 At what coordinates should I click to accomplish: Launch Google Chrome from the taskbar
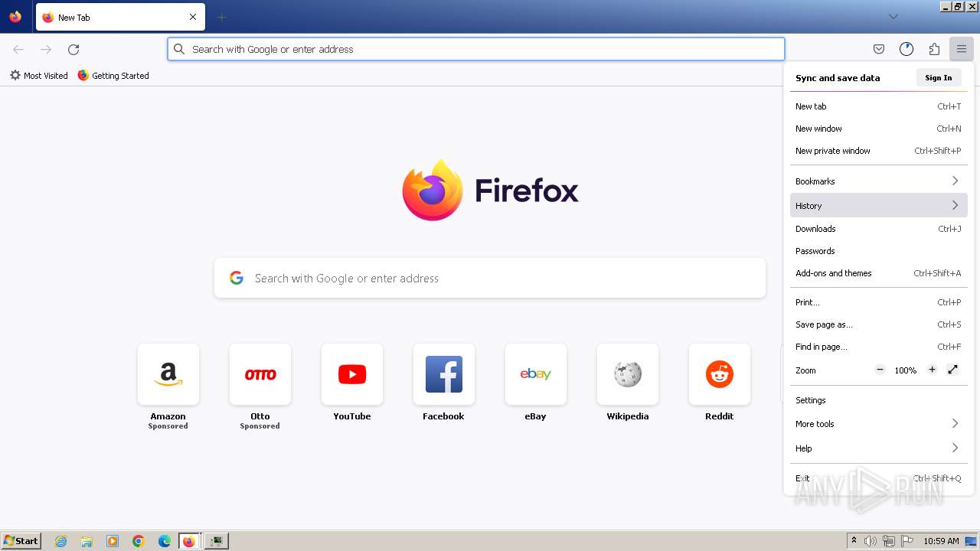[x=139, y=541]
